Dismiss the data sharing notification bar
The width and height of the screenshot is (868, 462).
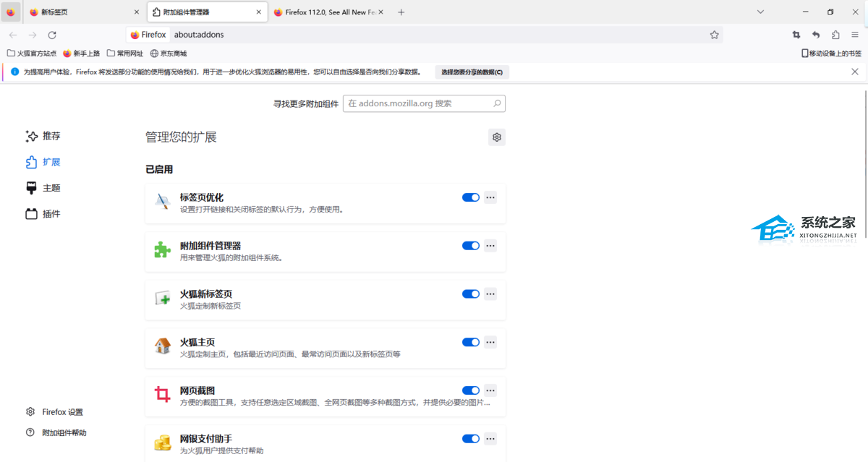pyautogui.click(x=855, y=72)
